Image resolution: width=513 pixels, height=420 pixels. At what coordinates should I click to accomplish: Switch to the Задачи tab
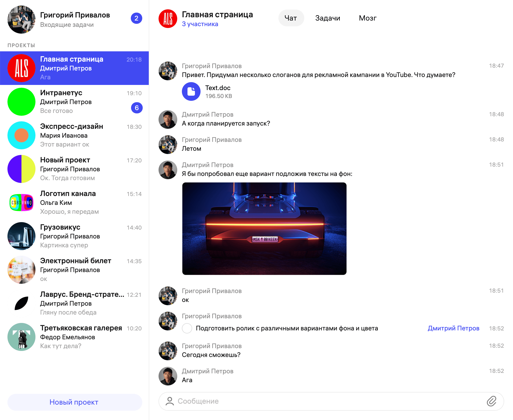click(327, 18)
